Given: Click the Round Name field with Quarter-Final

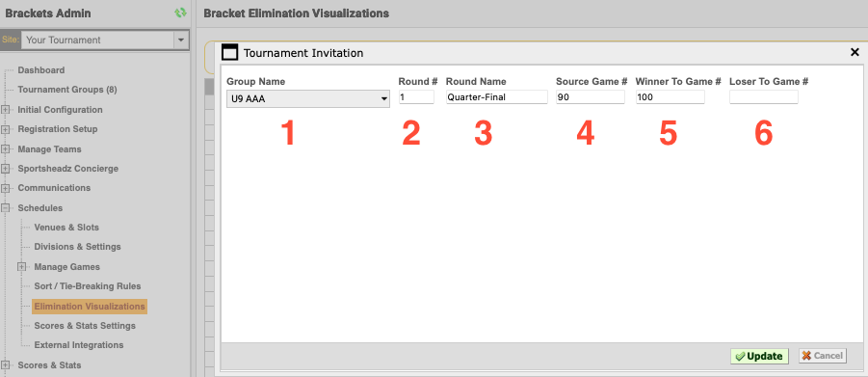Looking at the screenshot, I should (496, 97).
